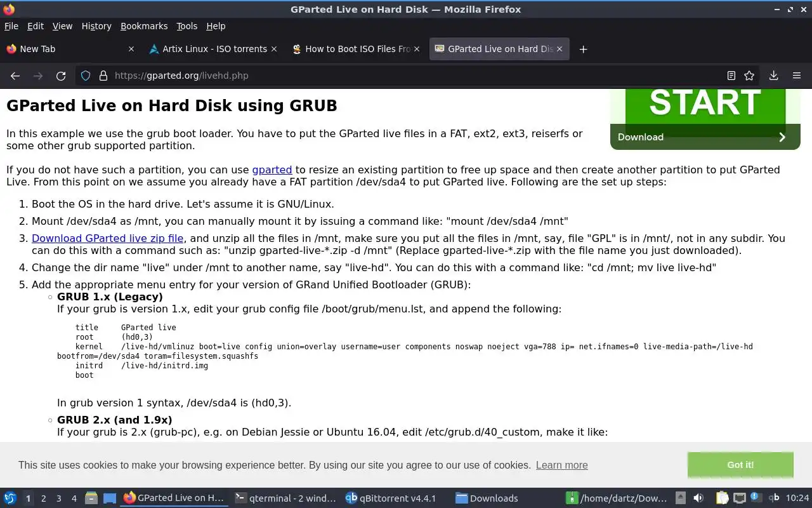Click the 'initrd /live-hd/initrd.img' code line
This screenshot has width=812, height=508.
coord(141,366)
